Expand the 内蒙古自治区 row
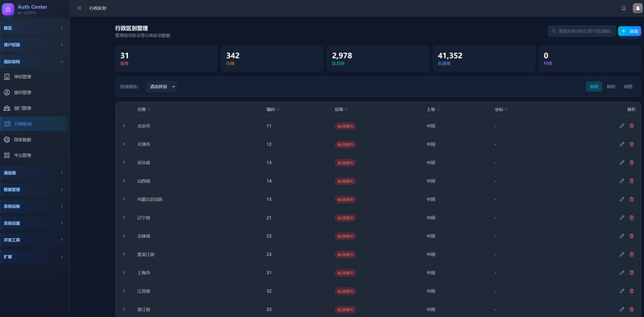The image size is (644, 317). click(124, 200)
